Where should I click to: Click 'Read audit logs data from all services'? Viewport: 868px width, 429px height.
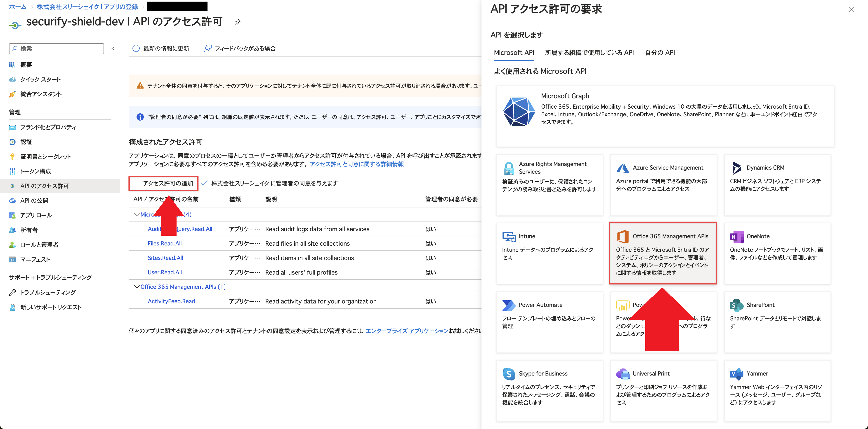coord(317,229)
